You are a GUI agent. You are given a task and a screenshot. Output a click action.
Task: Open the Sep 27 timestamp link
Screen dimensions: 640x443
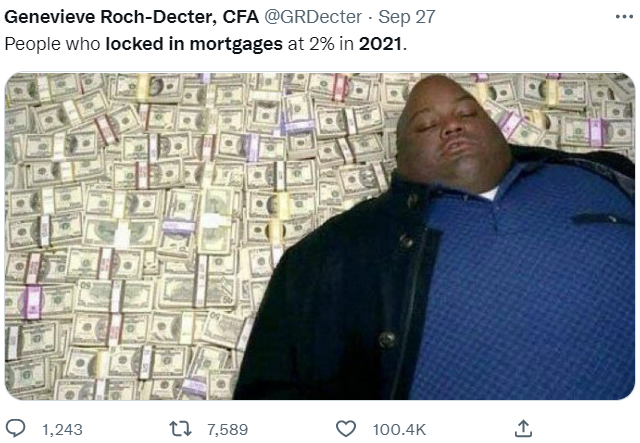click(407, 17)
